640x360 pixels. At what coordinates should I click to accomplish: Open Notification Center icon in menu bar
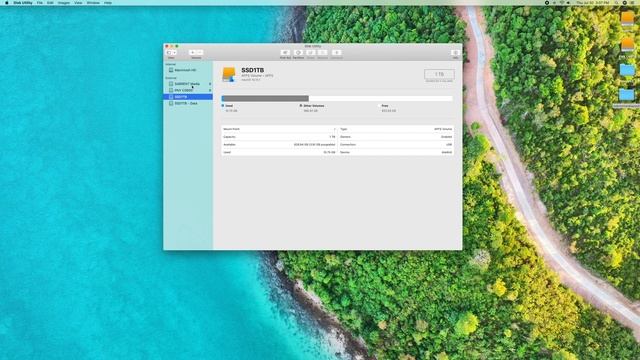coord(632,3)
